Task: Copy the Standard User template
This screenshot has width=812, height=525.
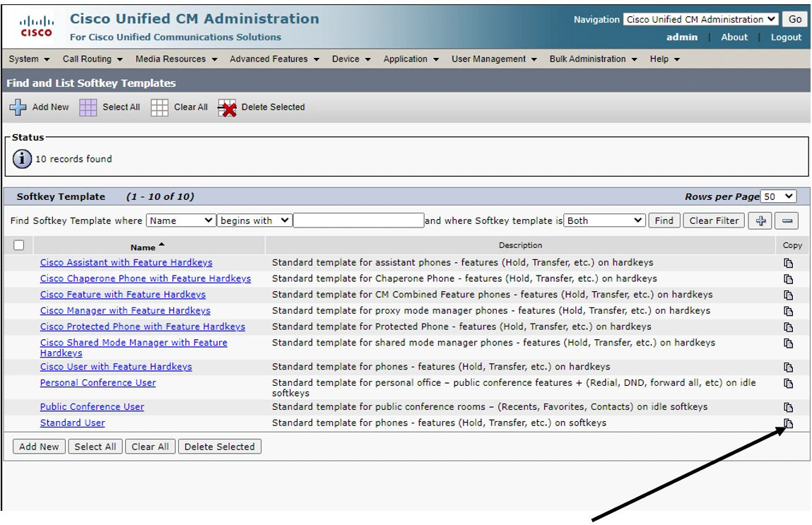Action: (788, 423)
